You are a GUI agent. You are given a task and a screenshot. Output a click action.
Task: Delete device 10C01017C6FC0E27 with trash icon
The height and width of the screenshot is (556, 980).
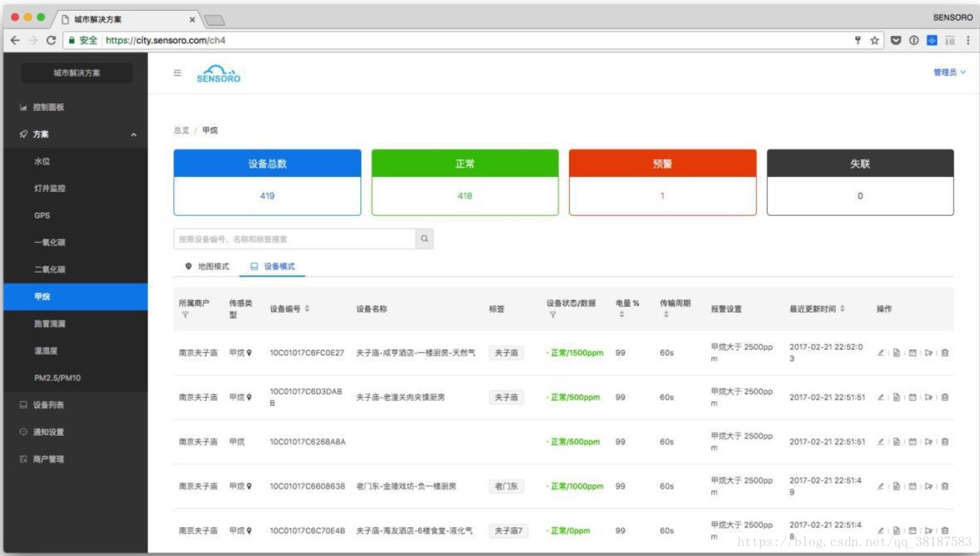944,353
